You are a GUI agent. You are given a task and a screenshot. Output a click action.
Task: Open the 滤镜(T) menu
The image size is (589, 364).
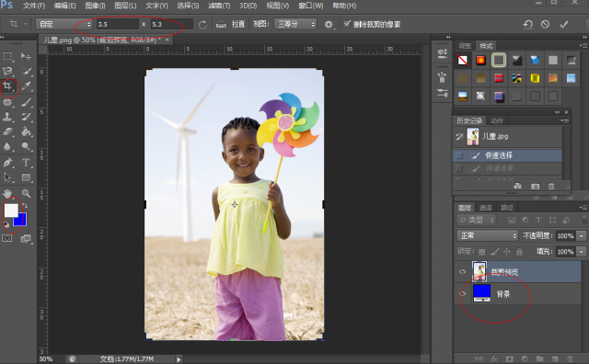click(219, 6)
